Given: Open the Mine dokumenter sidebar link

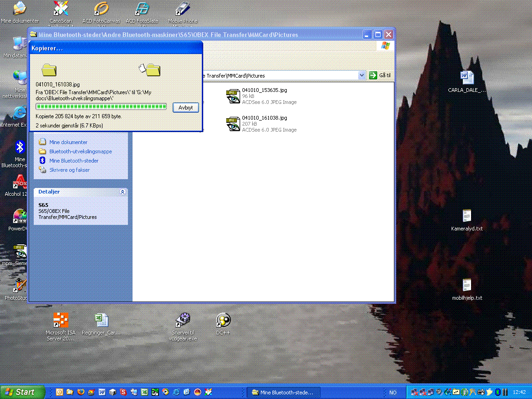Looking at the screenshot, I should [x=68, y=142].
